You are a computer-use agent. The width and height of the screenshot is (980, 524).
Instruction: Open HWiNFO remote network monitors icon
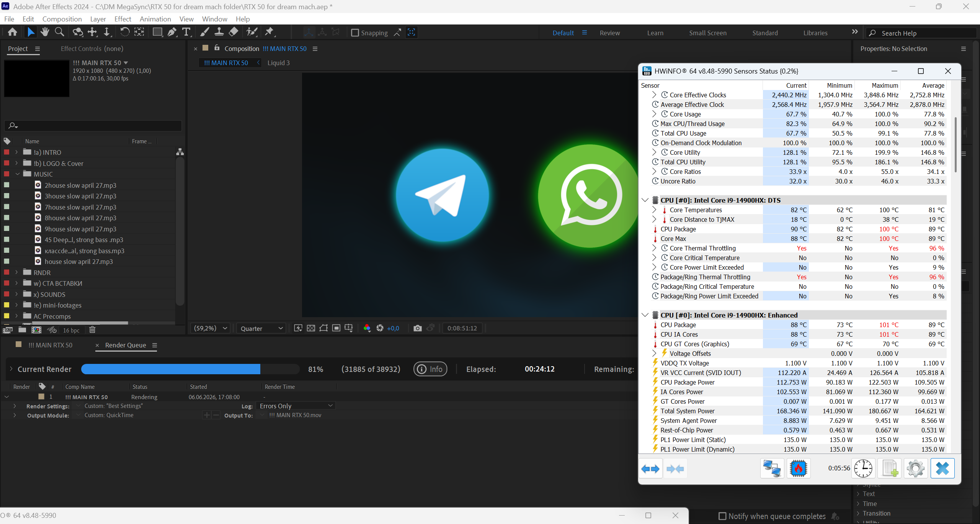(772, 468)
